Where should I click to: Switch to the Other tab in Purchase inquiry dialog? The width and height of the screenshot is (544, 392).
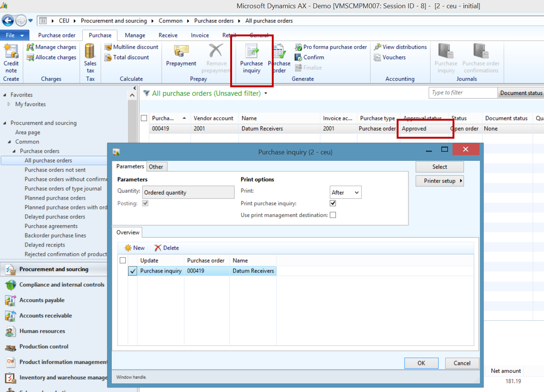[x=157, y=166]
